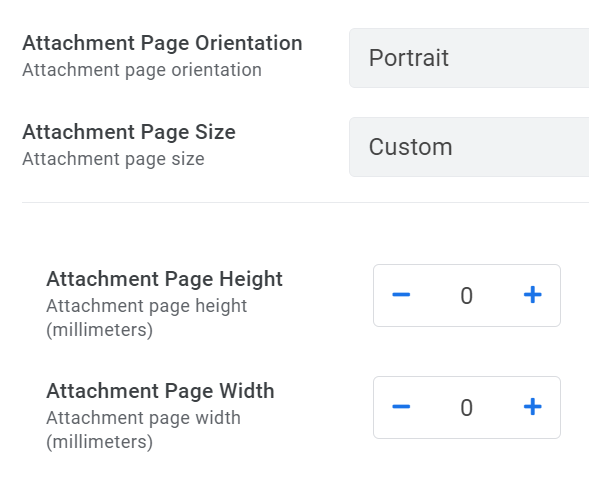Increase the Attachment Page Width value

[x=533, y=407]
